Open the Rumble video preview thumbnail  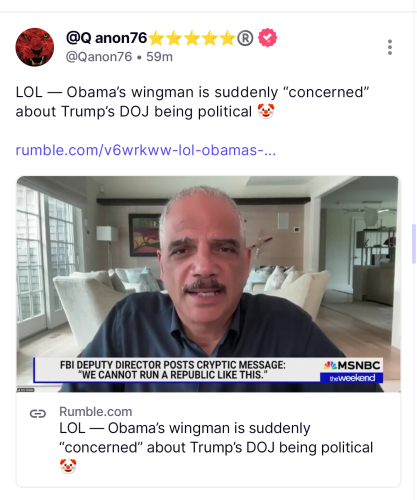click(209, 284)
